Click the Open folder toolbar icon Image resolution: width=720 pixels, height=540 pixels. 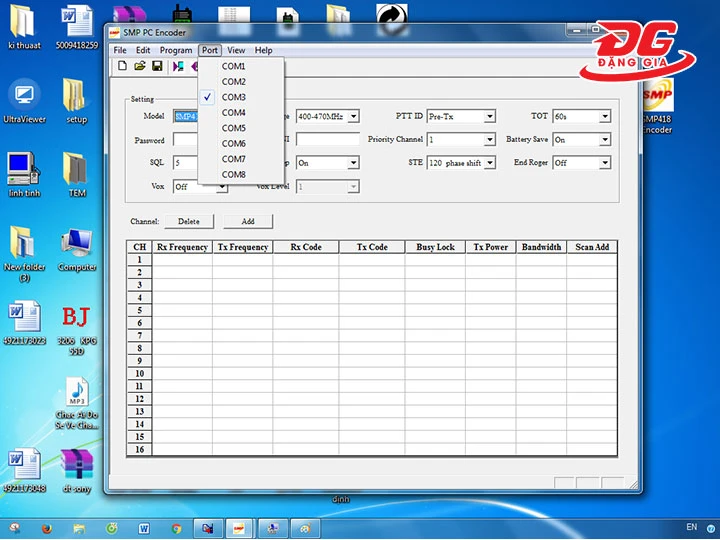coord(139,66)
